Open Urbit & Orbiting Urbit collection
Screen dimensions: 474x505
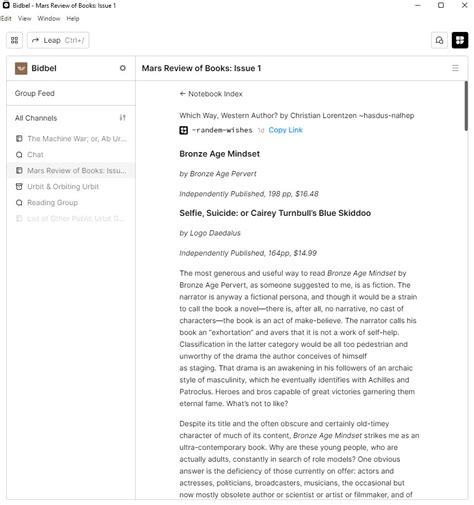(71, 187)
